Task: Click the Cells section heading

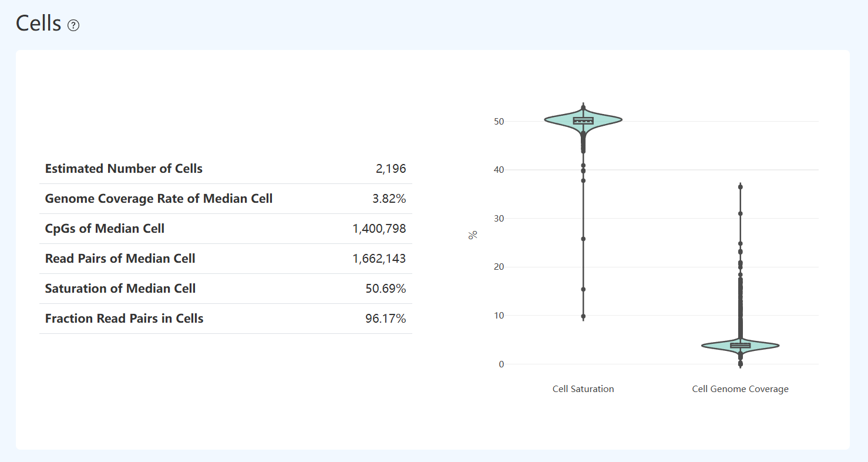Action: pos(38,24)
